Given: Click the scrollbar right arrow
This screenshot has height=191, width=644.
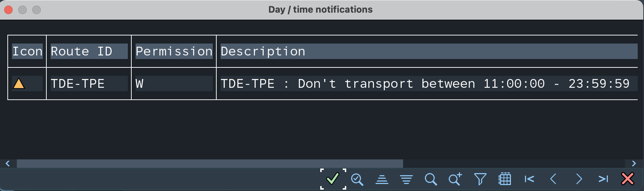Looking at the screenshot, I should click(x=634, y=164).
